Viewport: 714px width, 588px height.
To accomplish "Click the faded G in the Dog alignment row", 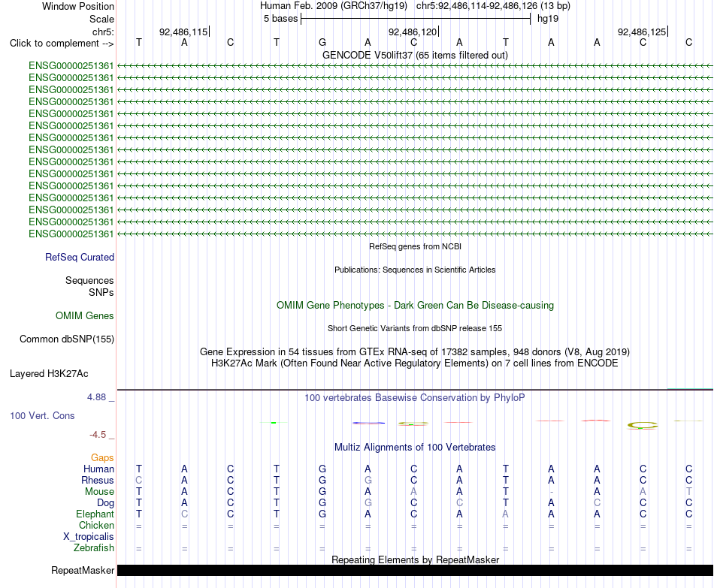I will 368,503.
